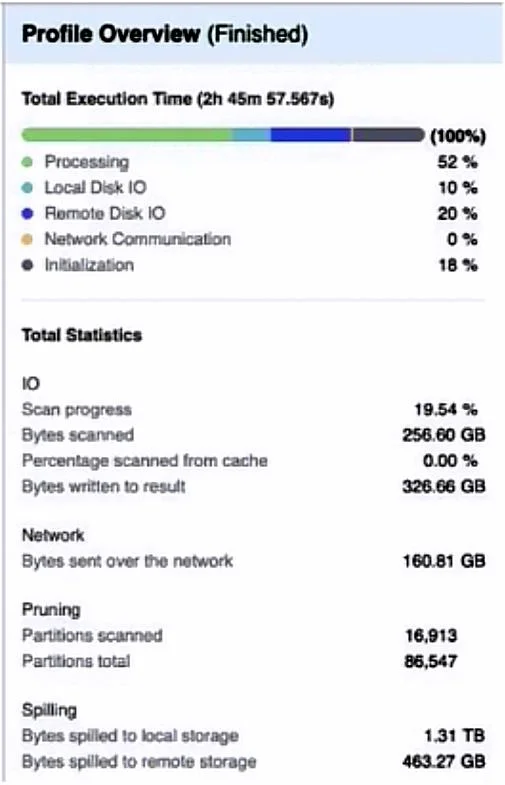Screen dimensions: 505x785
Task: Click the Partitions total row
Action: [x=239, y=661]
